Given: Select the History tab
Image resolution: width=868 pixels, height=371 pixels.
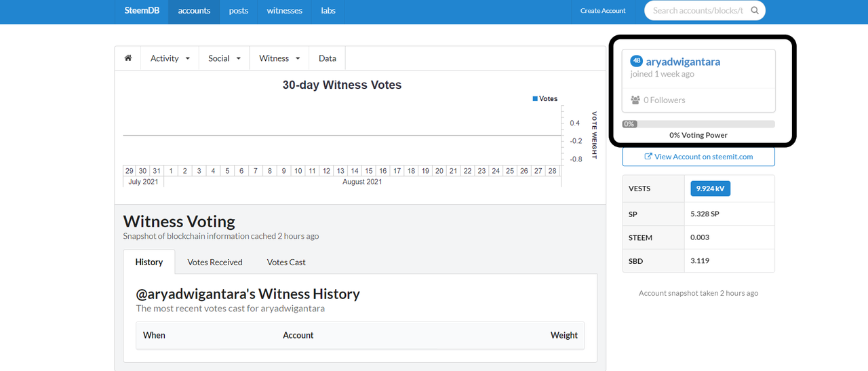Looking at the screenshot, I should [x=149, y=262].
